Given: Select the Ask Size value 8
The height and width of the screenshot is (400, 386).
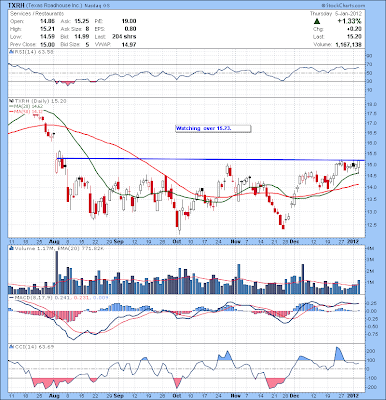Looking at the screenshot, I should click(87, 29).
